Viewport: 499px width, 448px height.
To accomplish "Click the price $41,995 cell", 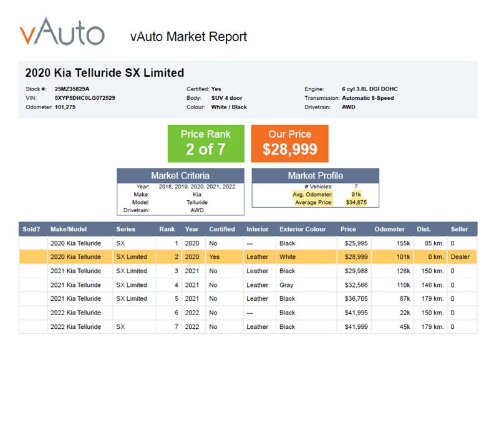I will [356, 313].
